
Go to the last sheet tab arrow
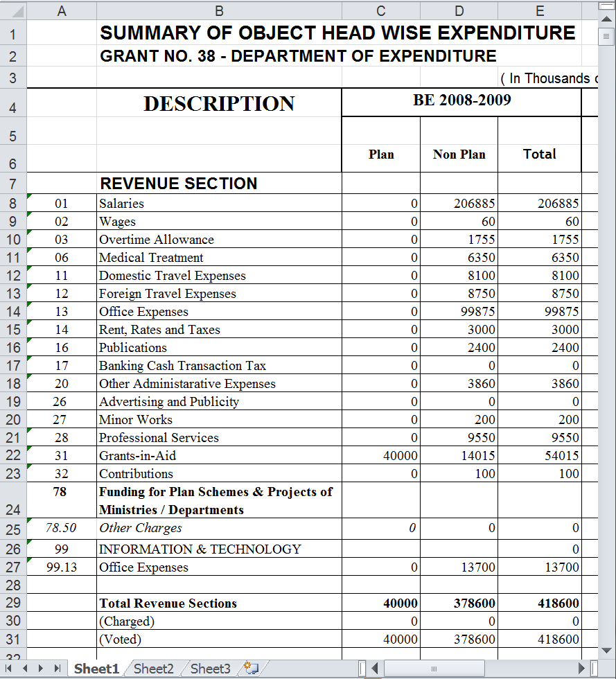[57, 668]
